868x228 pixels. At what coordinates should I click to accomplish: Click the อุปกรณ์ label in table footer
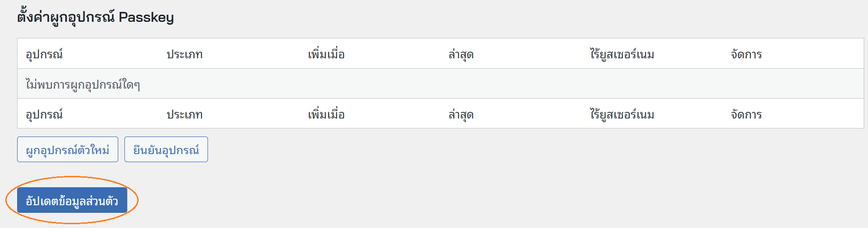44,114
